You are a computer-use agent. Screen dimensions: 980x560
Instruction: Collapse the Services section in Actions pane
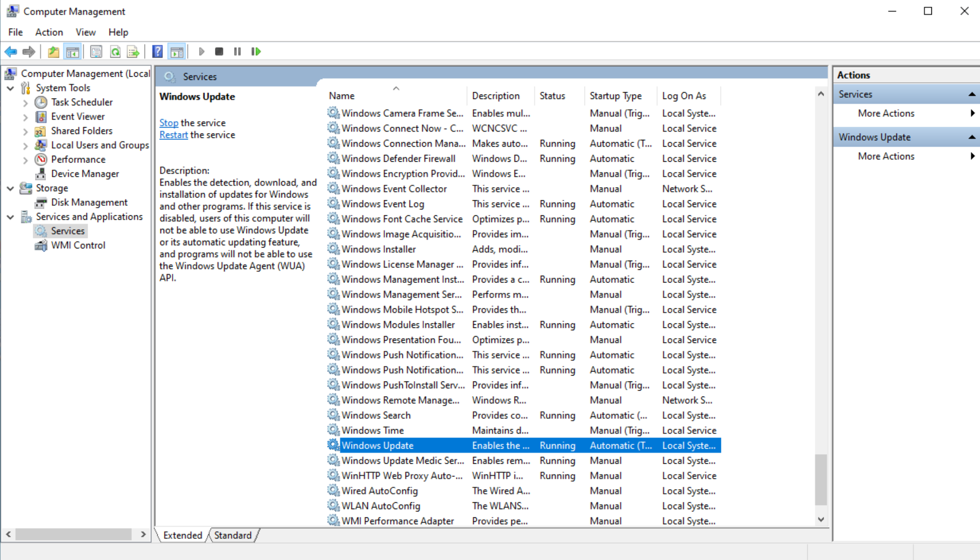[971, 94]
